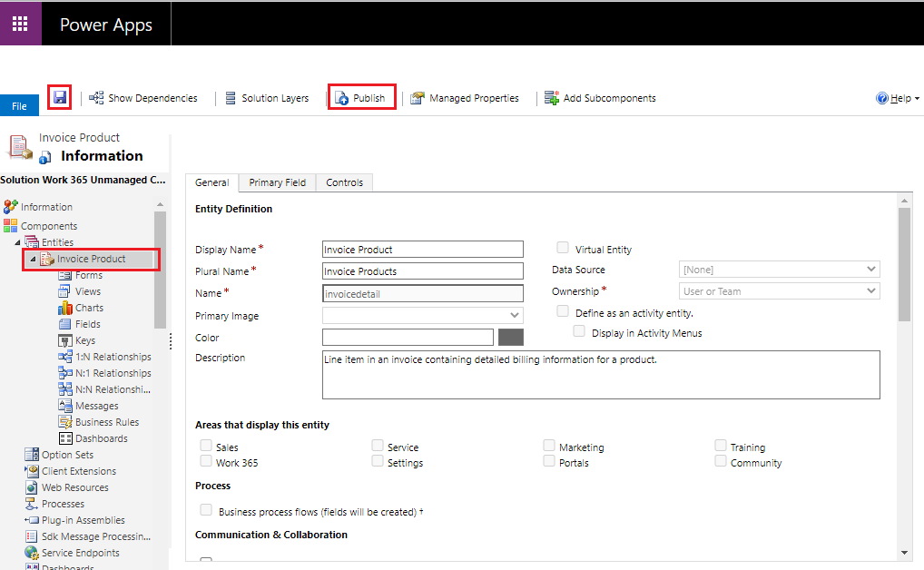924x570 pixels.
Task: Expand the Help menu arrow
Action: tap(917, 99)
